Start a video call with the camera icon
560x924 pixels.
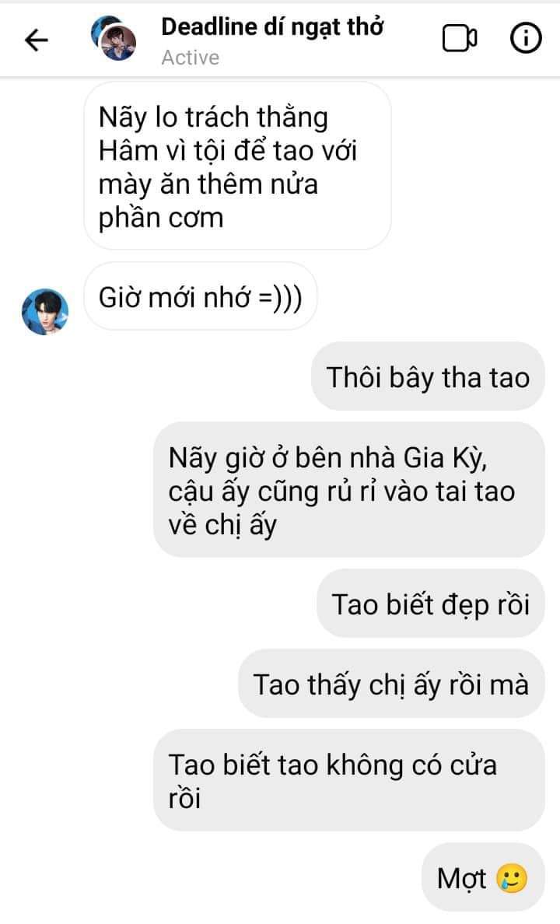click(x=459, y=39)
